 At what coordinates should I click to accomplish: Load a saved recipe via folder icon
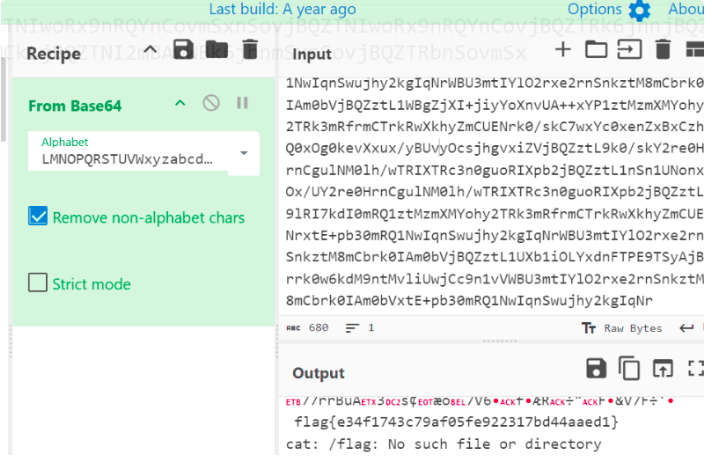pos(217,50)
